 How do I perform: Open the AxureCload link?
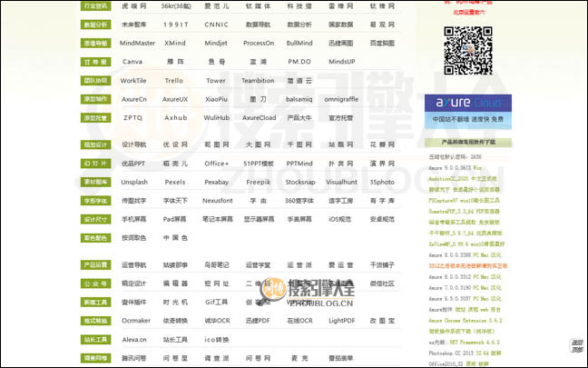tap(260, 118)
